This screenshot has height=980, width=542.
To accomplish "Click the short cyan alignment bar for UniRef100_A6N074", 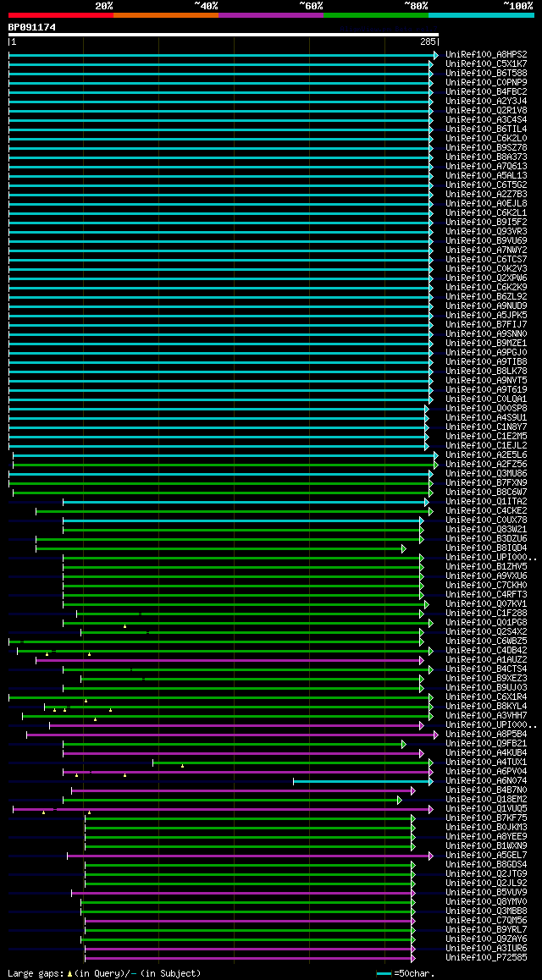I will click(x=363, y=781).
